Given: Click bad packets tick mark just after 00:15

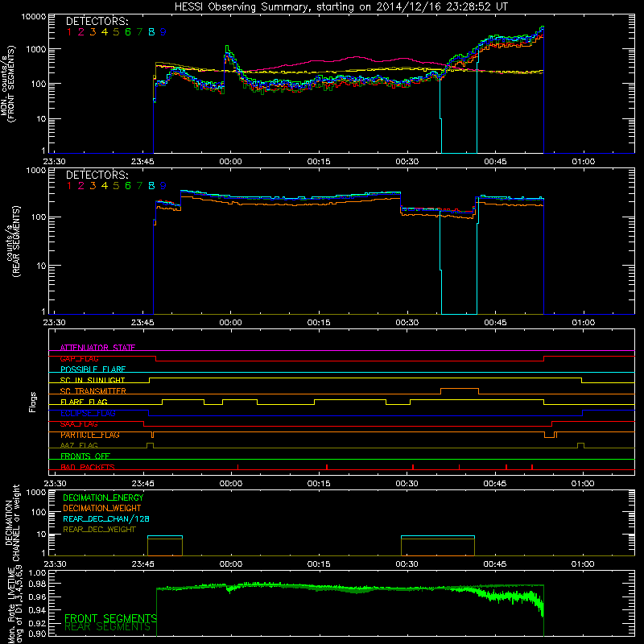Looking at the screenshot, I should point(327,467).
